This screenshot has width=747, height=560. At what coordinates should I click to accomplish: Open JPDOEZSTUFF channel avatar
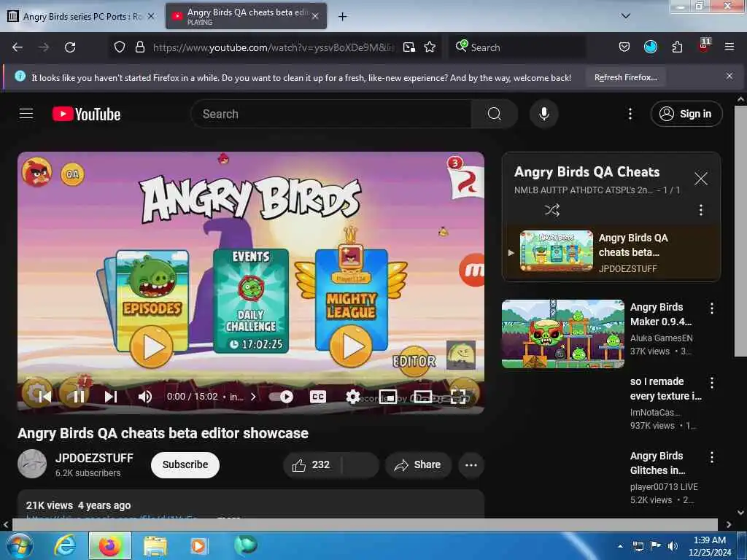coord(32,464)
